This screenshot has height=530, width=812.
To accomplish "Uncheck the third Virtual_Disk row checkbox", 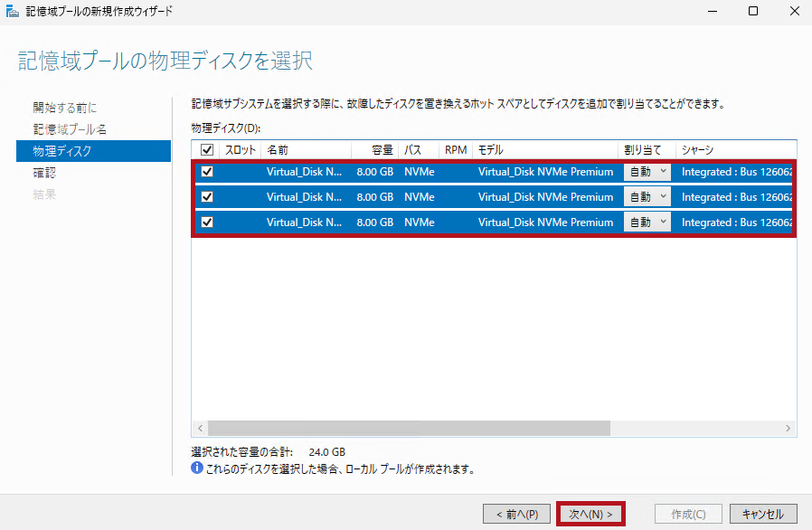I will point(207,222).
